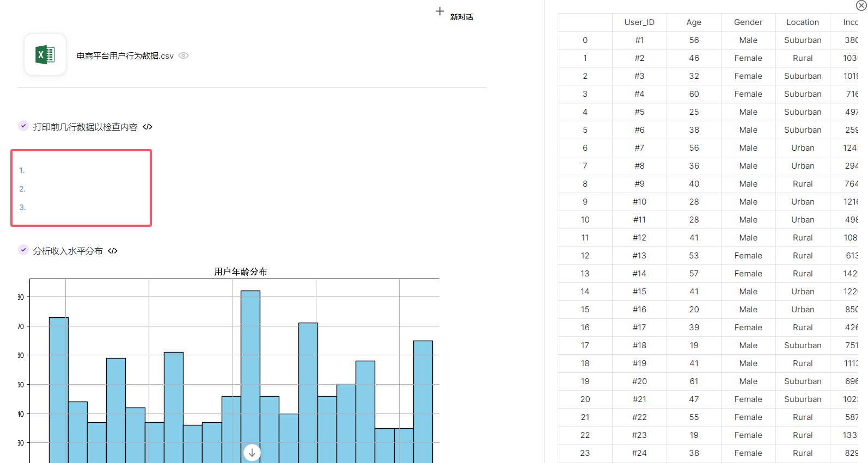This screenshot has width=868, height=463.
Task: Click row index 0 in the table
Action: point(585,40)
